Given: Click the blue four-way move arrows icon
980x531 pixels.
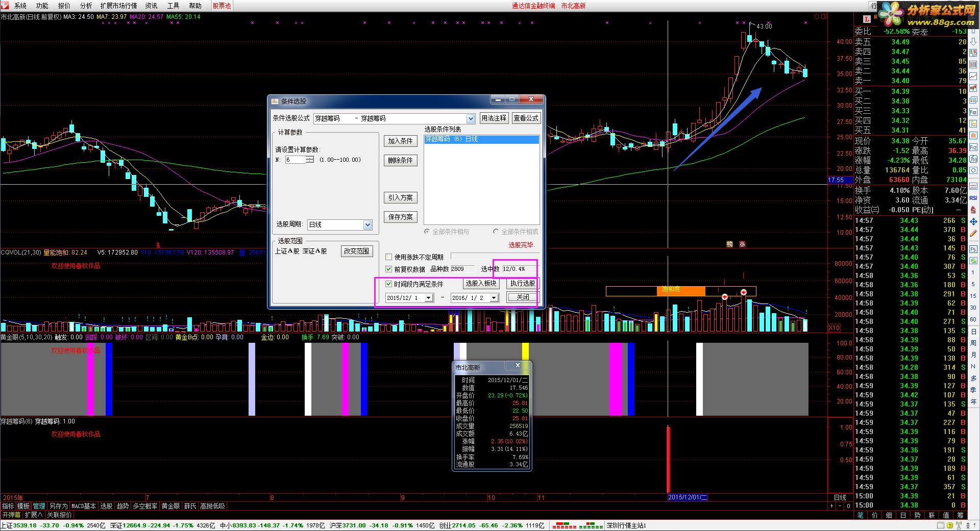Looking at the screenshot, I should [973, 221].
